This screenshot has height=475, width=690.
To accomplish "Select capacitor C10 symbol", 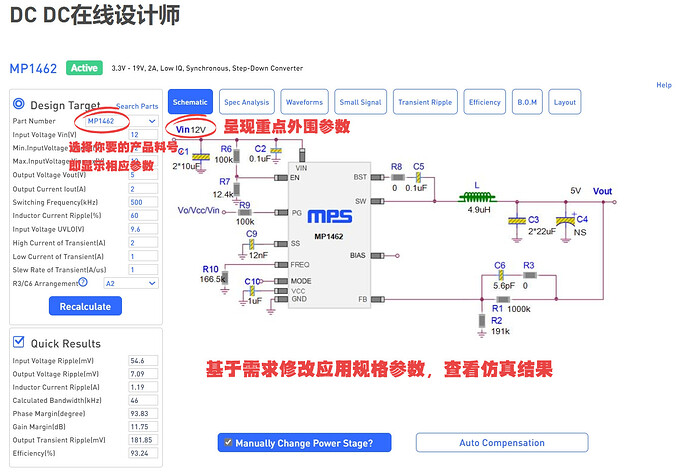I will pos(252,291).
